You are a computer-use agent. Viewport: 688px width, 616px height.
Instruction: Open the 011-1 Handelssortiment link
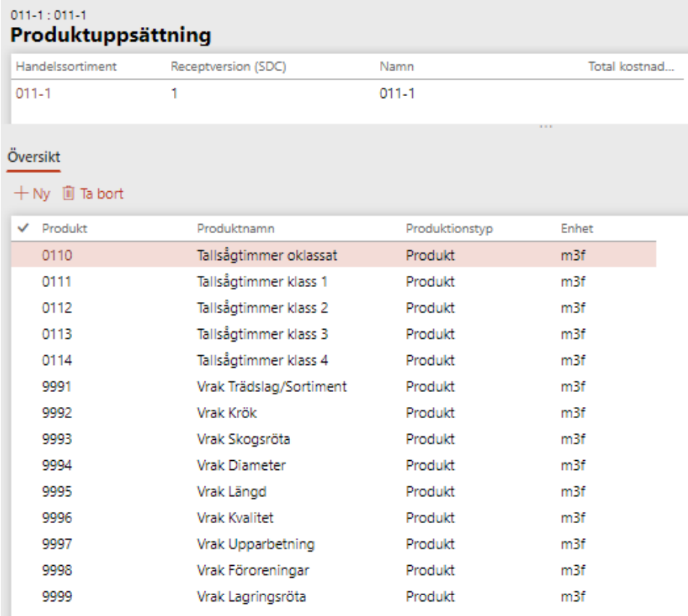28,94
